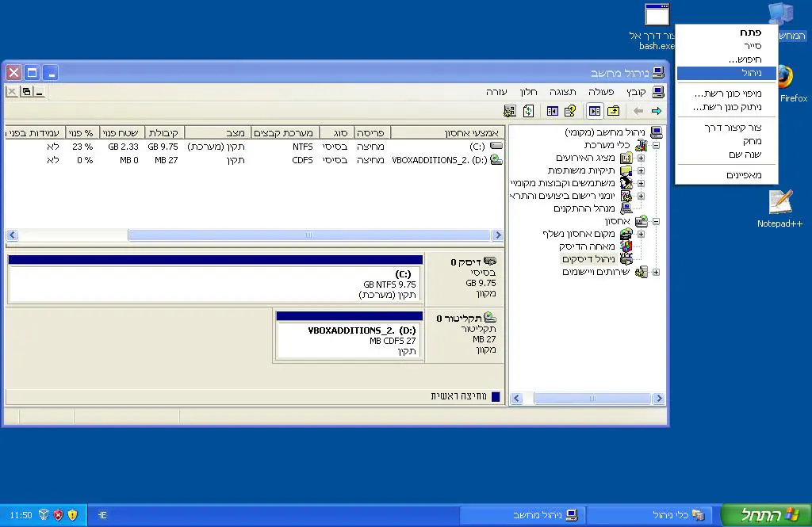Click the teal right-pointing navigation arrow in toolbar
Viewport: 812px width, 527px height.
pos(656,111)
